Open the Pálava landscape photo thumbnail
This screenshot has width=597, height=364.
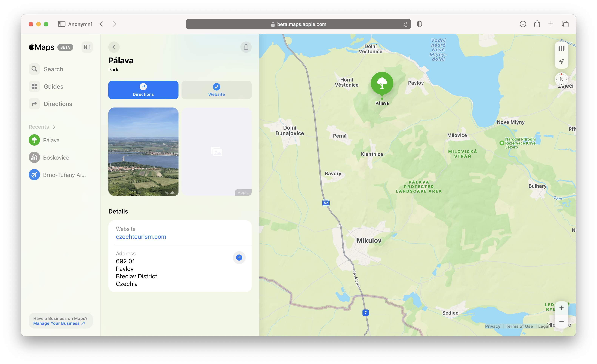coord(143,152)
